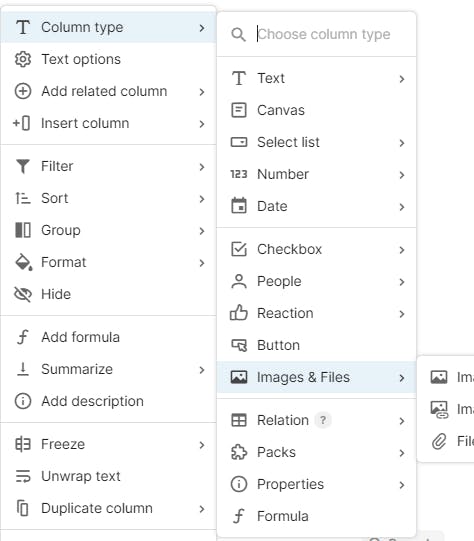Select People from the column type list
The height and width of the screenshot is (541, 474).
pyautogui.click(x=316, y=282)
